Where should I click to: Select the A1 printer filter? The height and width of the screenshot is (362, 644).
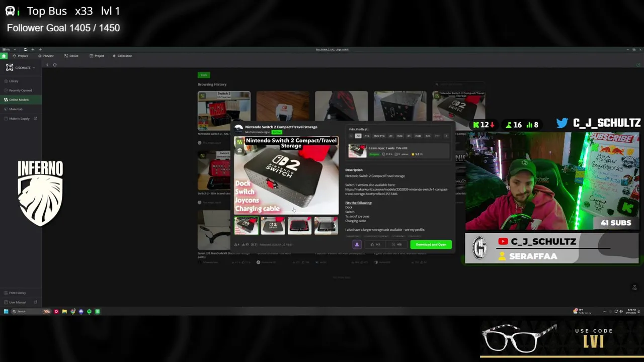(390, 136)
